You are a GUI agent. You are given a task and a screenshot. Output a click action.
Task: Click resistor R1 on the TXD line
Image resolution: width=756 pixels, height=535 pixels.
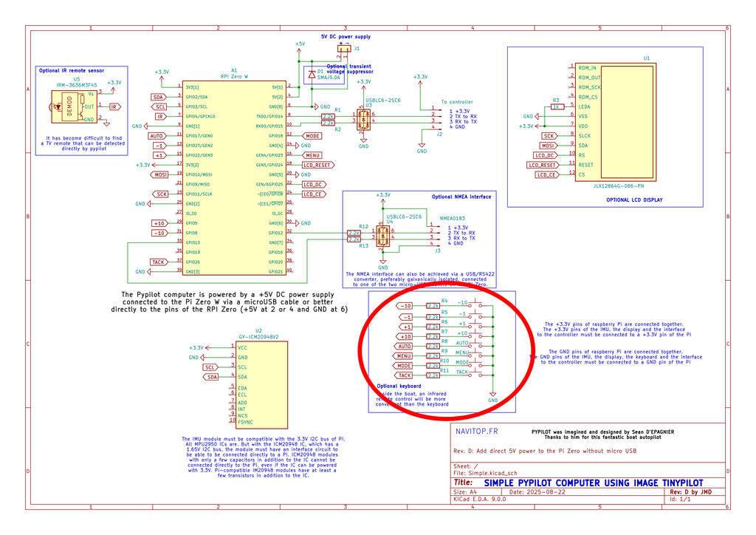click(x=328, y=116)
